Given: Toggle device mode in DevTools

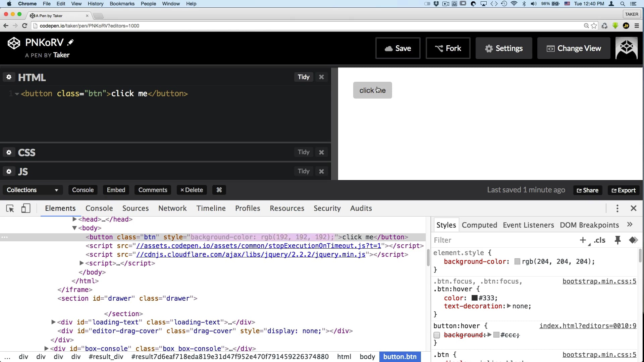Looking at the screenshot, I should tap(26, 208).
